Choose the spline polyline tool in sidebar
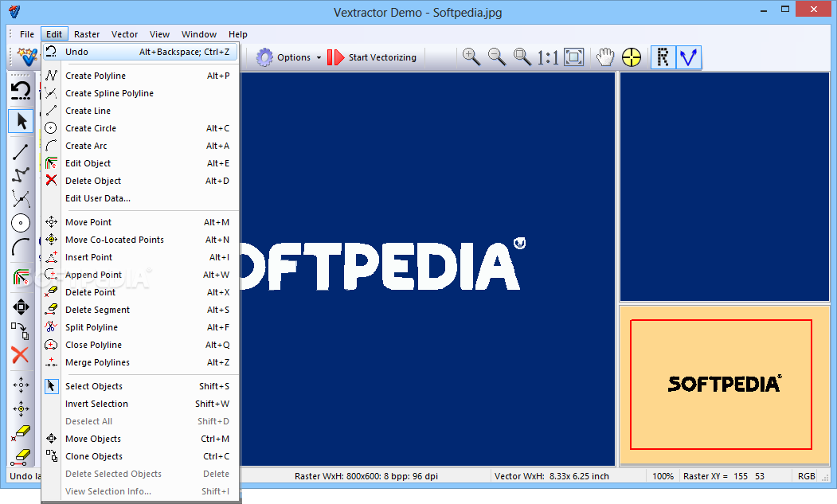The height and width of the screenshot is (504, 837). point(21,198)
